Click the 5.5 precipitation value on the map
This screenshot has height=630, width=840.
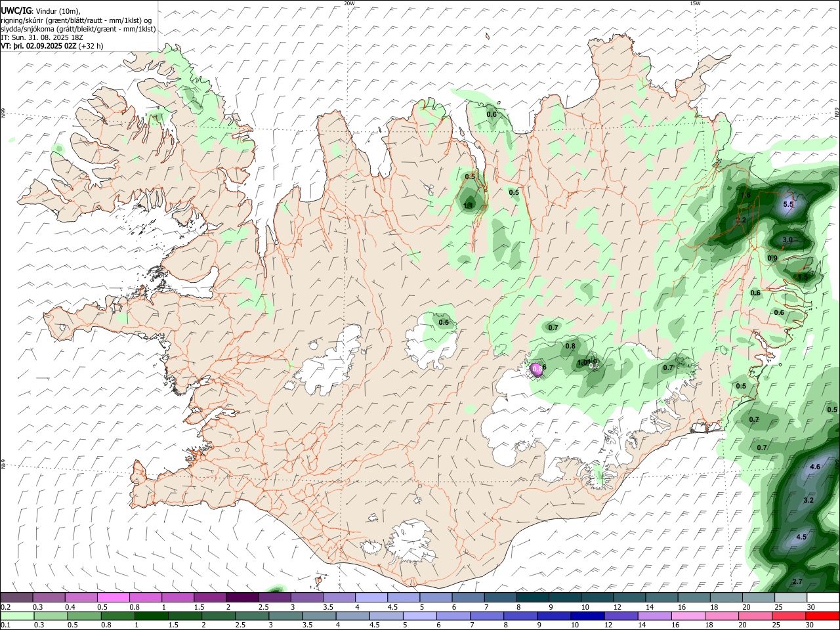(788, 205)
